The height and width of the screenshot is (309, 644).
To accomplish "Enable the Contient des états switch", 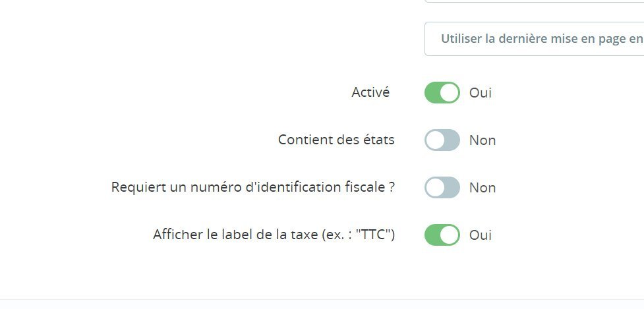I will 442,140.
